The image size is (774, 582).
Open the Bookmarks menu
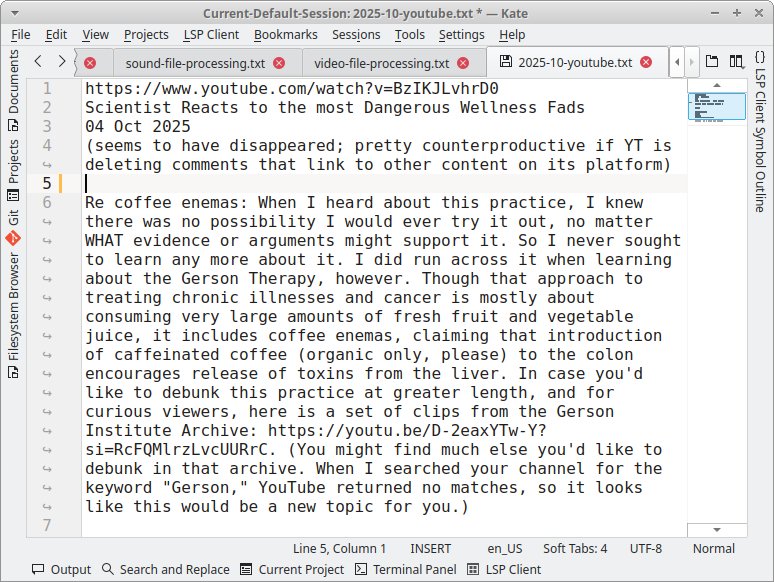click(x=286, y=35)
